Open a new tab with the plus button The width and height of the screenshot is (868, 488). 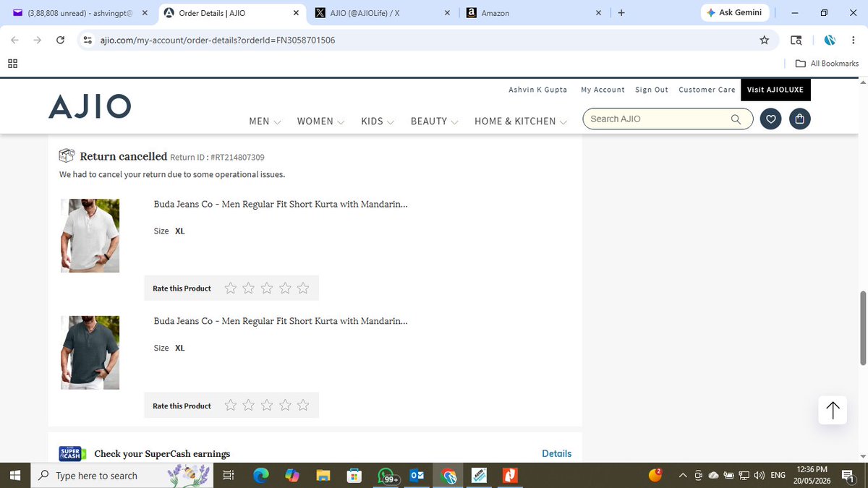click(621, 13)
